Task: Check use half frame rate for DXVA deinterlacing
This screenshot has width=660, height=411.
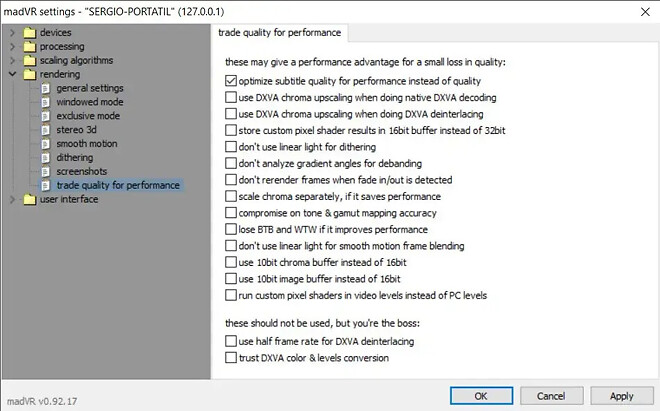Action: (x=232, y=342)
